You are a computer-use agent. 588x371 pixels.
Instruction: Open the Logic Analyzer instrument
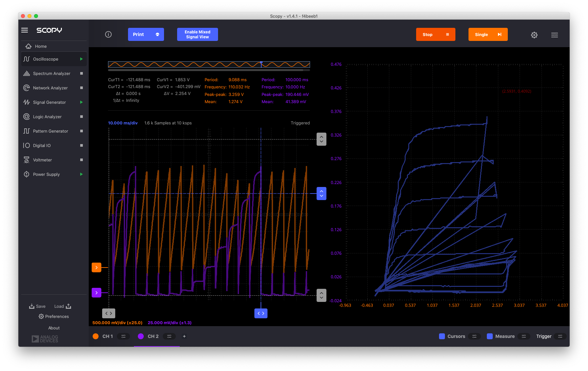(54, 117)
